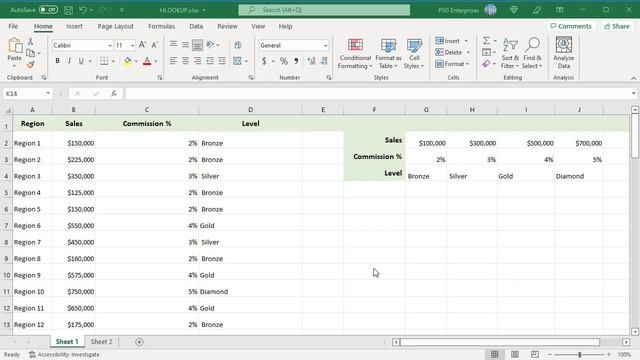Click the Wrap Text icon
Viewport: 640px width, 360px height.
click(238, 45)
